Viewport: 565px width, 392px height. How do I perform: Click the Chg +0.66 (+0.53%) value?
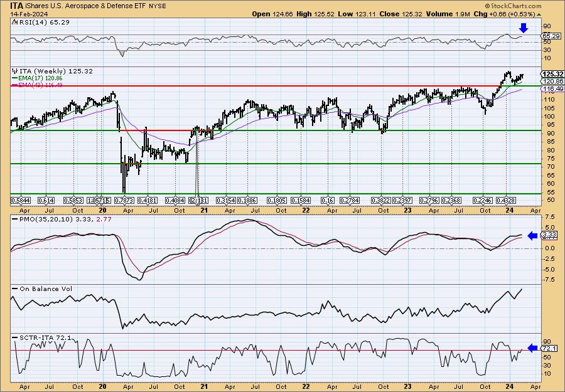pos(504,14)
